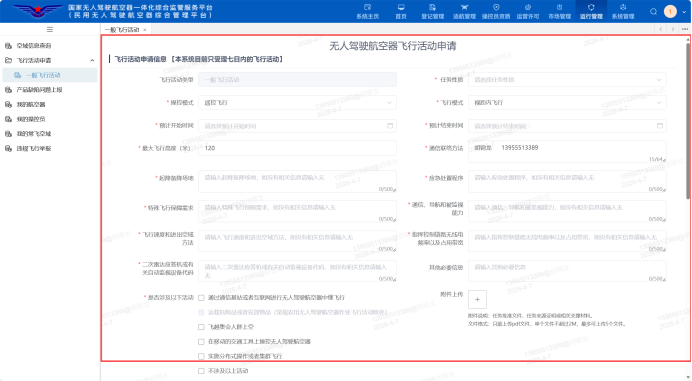Viewport: 692px width, 381px height.
Task: Collapse sidebar with the hamburger menu icon
Action: coord(50,30)
